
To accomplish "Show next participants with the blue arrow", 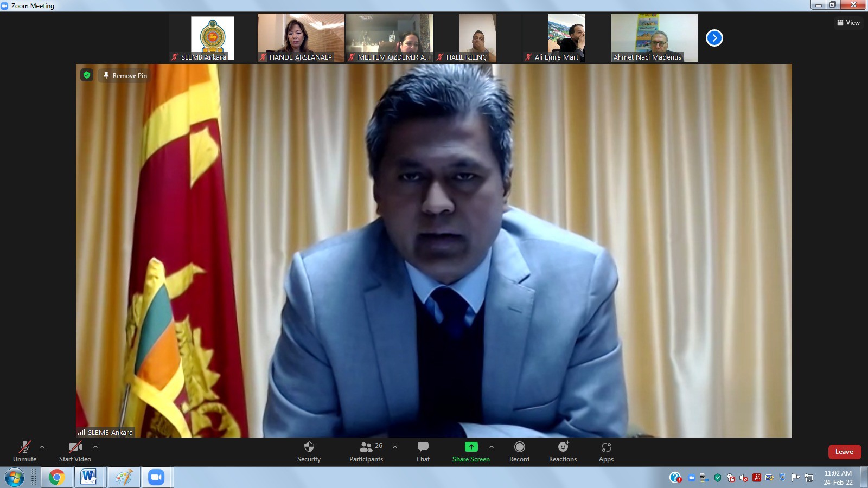I will coord(714,38).
